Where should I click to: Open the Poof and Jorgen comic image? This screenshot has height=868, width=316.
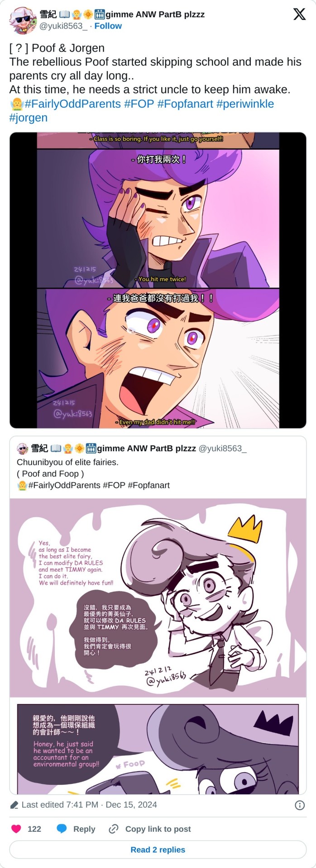[158, 280]
